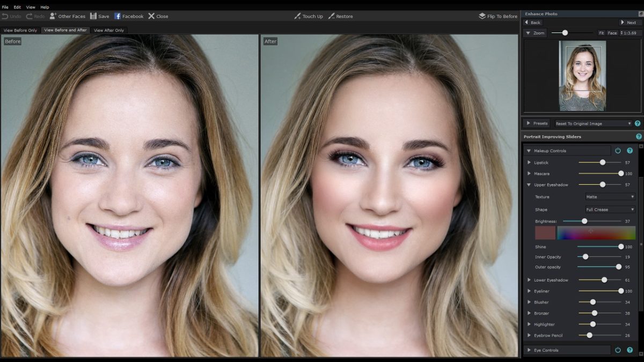Share the photo via the Facebook icon

click(118, 16)
